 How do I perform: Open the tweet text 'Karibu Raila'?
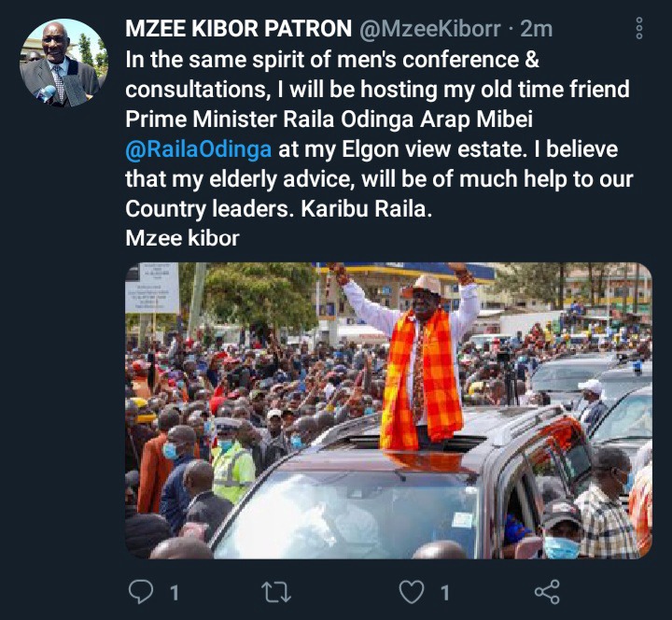pos(367,209)
